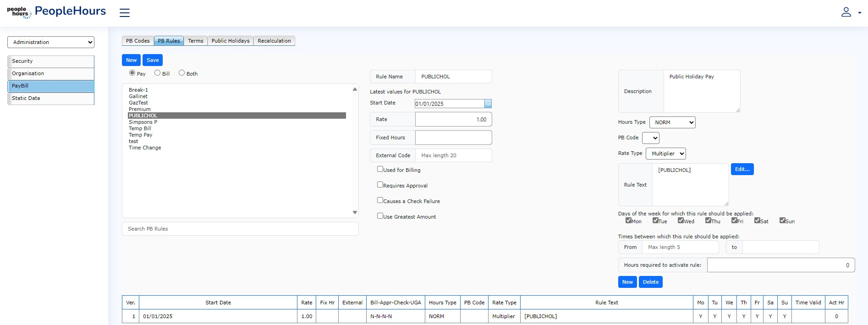The image size is (868, 325).
Task: Click the Save button
Action: tap(153, 60)
